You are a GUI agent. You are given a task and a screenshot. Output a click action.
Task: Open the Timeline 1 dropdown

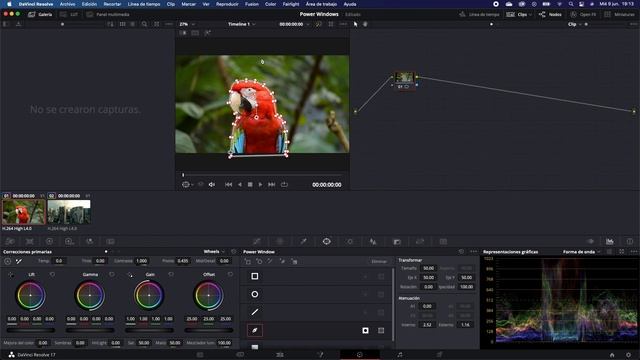tap(242, 24)
